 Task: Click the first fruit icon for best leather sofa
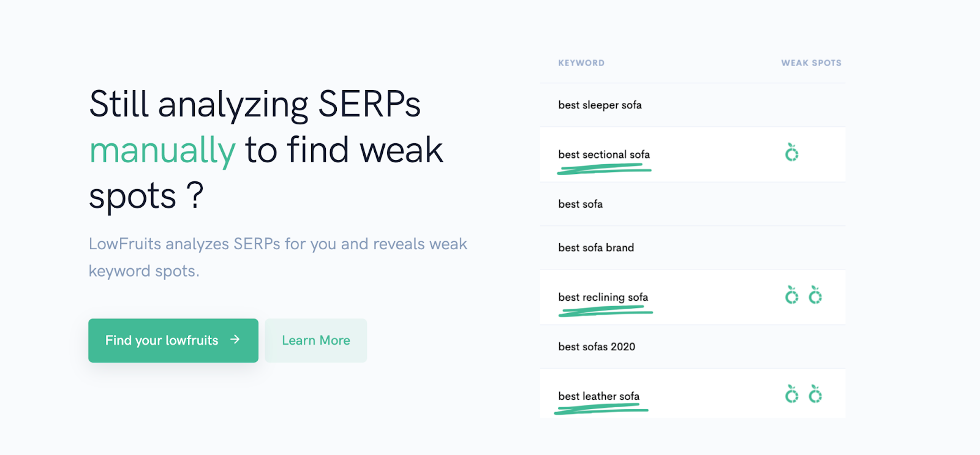pyautogui.click(x=792, y=394)
